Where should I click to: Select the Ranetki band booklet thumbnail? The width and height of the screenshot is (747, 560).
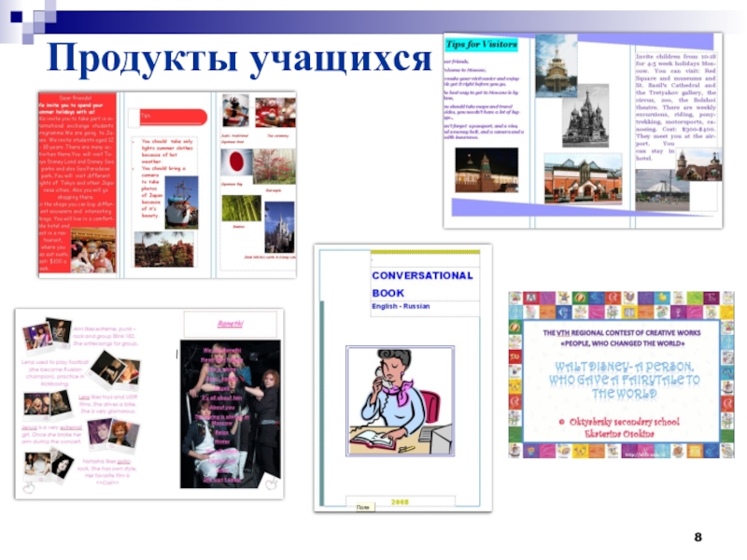tap(149, 404)
